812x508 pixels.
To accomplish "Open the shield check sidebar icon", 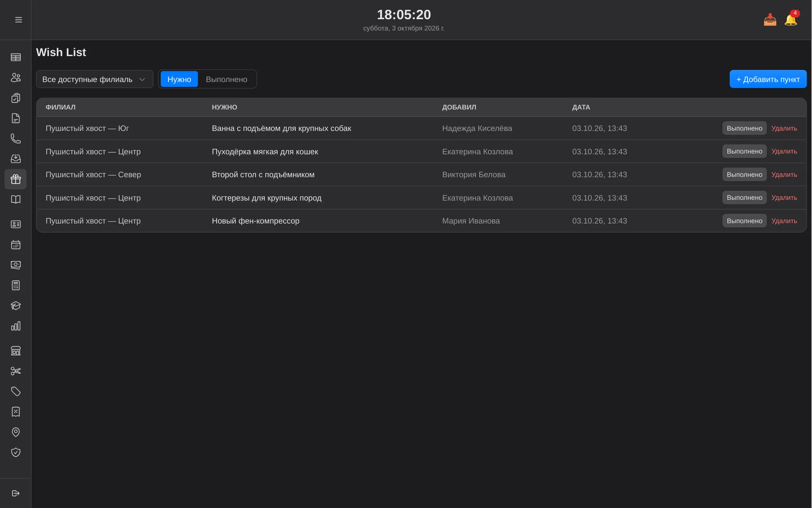I will tap(15, 452).
